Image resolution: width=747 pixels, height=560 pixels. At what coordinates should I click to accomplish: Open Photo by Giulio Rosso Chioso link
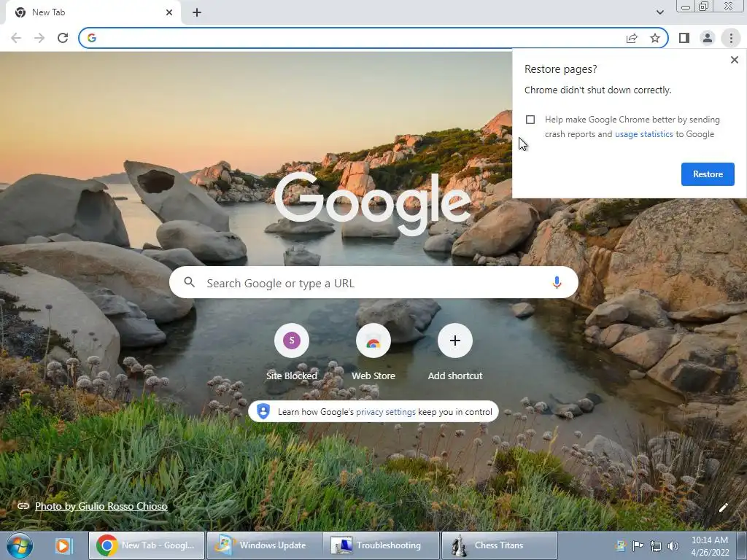tap(101, 506)
